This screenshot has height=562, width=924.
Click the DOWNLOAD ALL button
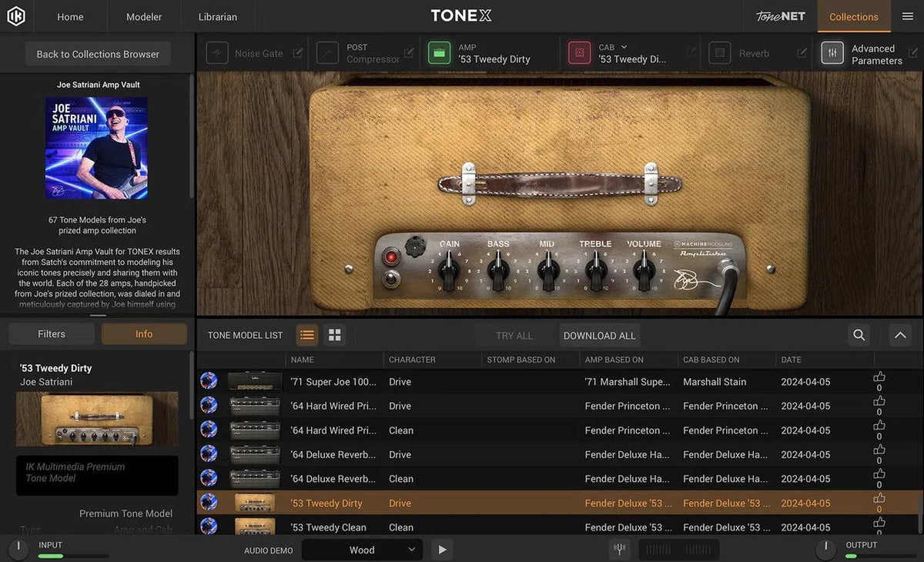(599, 335)
